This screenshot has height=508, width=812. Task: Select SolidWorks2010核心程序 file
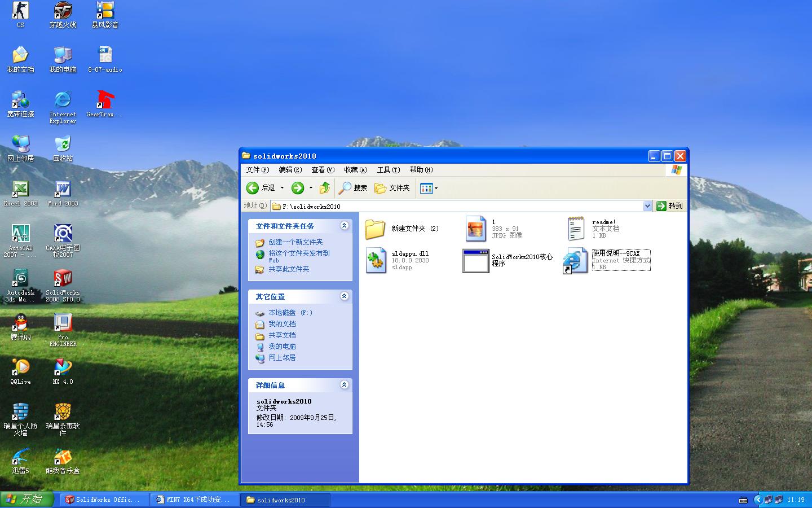pyautogui.click(x=508, y=260)
